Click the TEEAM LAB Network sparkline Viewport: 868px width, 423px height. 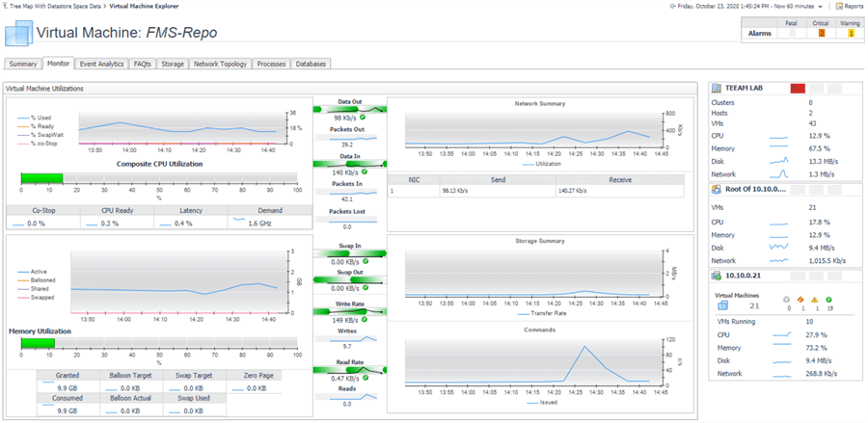click(x=779, y=173)
